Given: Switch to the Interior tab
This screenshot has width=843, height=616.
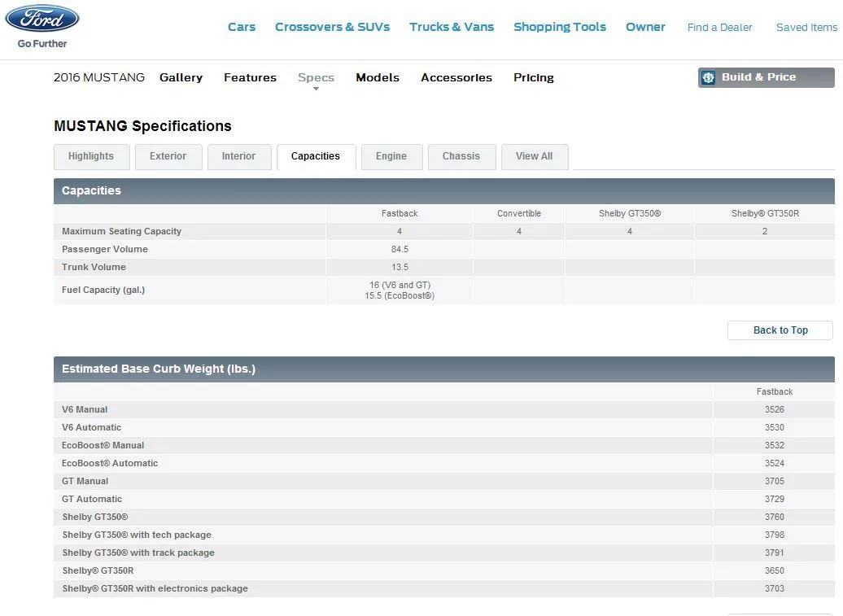Looking at the screenshot, I should (x=239, y=156).
